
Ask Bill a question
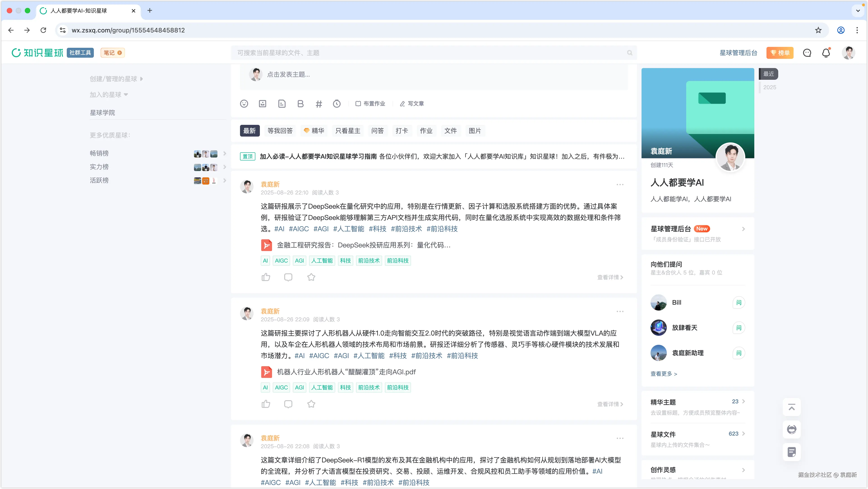(739, 303)
